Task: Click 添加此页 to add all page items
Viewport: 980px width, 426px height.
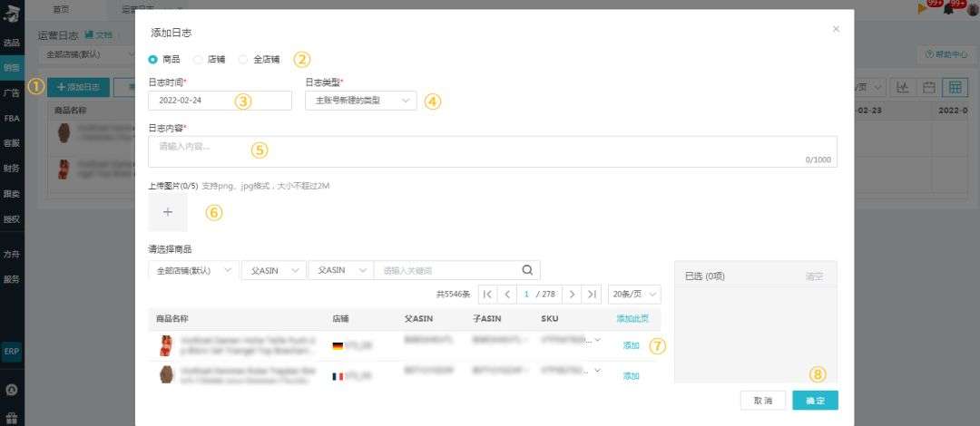Action: (x=632, y=319)
